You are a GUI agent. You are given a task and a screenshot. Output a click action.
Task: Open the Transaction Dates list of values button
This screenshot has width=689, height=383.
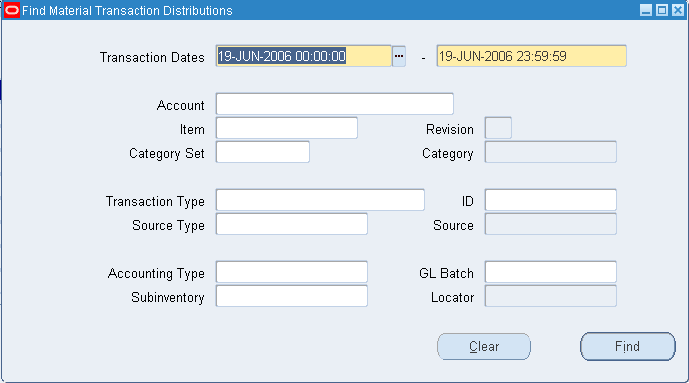pyautogui.click(x=399, y=56)
